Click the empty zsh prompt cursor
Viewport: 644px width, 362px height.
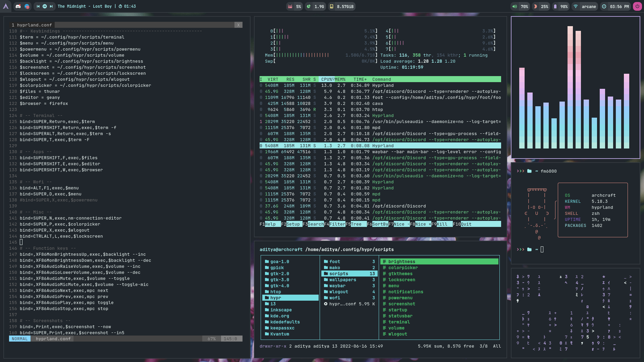click(542, 249)
